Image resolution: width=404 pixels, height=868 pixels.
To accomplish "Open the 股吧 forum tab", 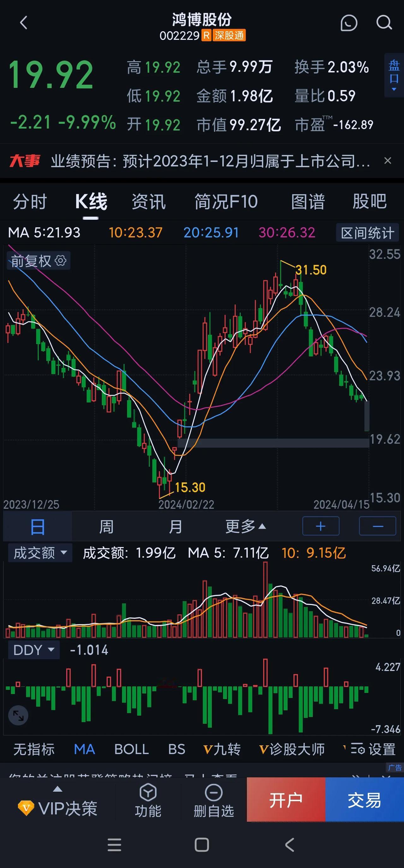I will 370,202.
